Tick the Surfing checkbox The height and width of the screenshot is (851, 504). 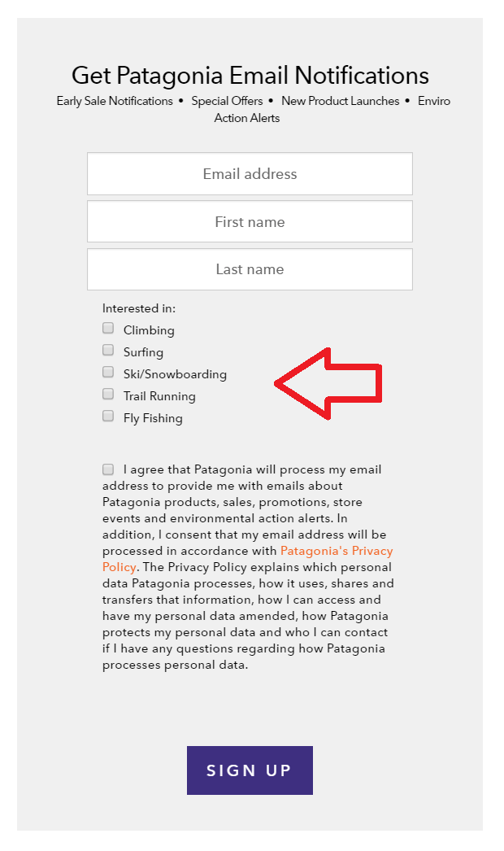click(108, 350)
